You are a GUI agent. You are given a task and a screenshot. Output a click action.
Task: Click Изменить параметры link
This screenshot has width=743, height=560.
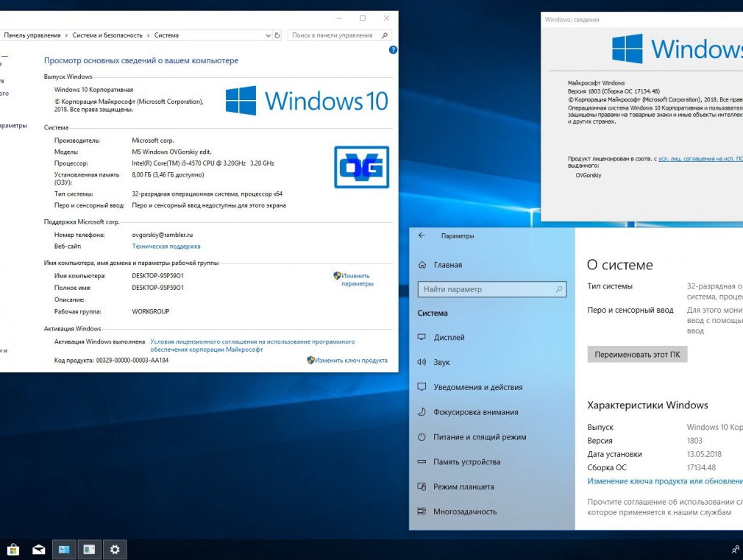pos(358,280)
